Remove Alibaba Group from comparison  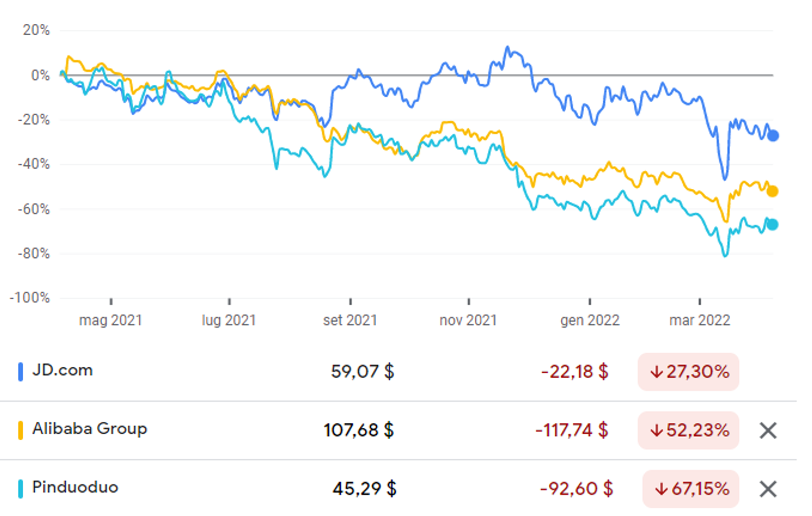(768, 431)
